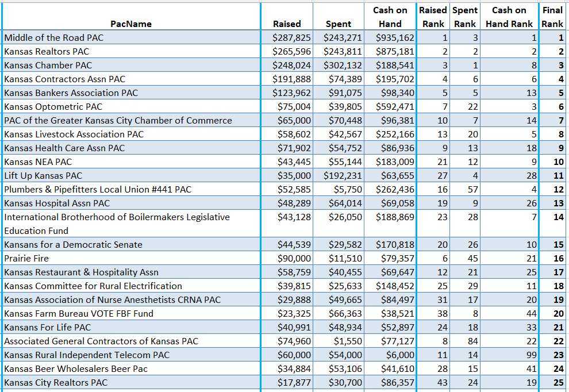Viewport: 569px width, 392px height.
Task: Click the Kansas Livestock Association PAC cell
Action: tap(131, 134)
